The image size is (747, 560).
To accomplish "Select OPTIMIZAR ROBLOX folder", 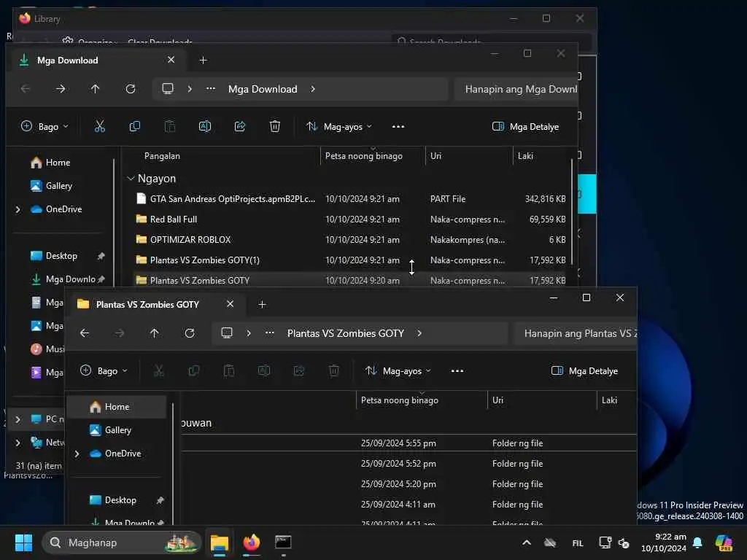I will point(352,240).
